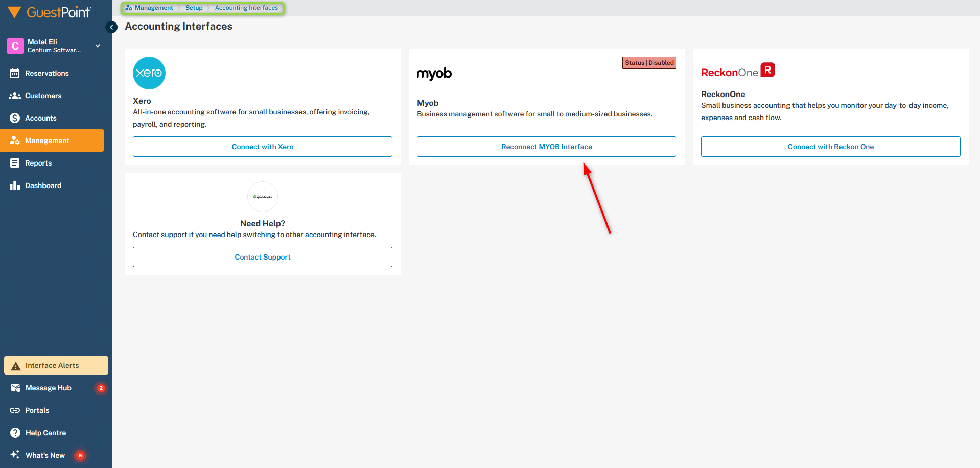This screenshot has width=980, height=468.
Task: Click the Customers people icon
Action: point(15,96)
